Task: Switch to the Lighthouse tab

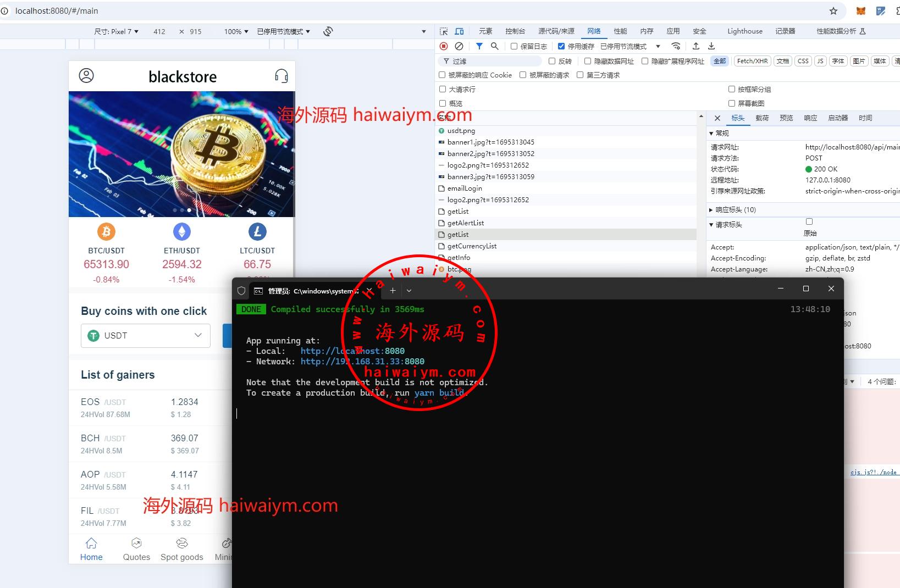Action: [745, 31]
